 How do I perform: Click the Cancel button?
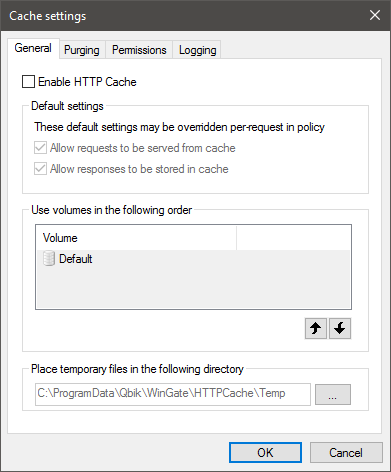(x=346, y=453)
